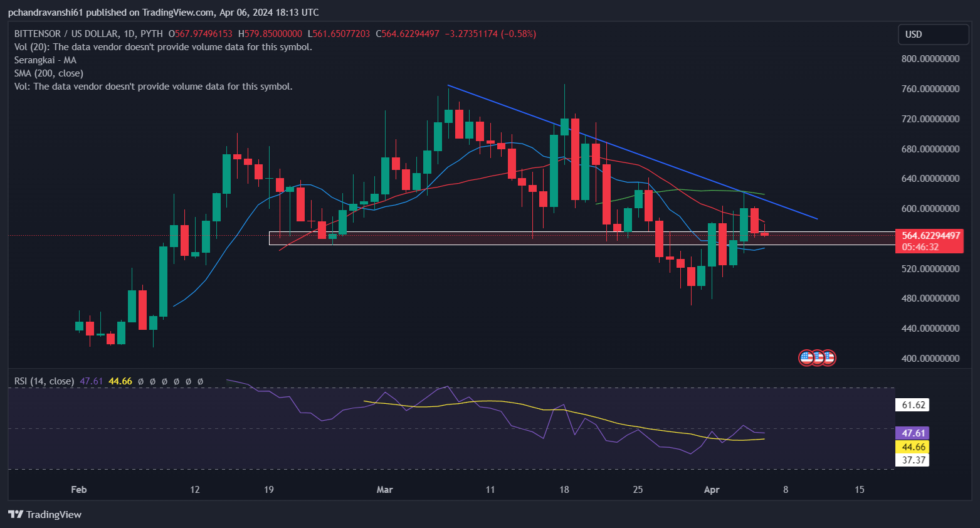Click the High value H579.85000000 in legend
This screenshot has height=528, width=980.
(270, 34)
